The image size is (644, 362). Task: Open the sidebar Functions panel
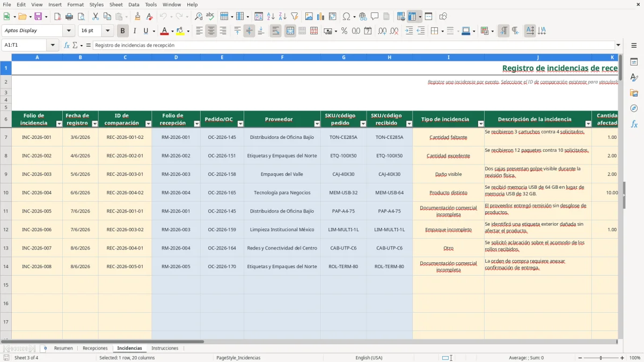point(634,124)
